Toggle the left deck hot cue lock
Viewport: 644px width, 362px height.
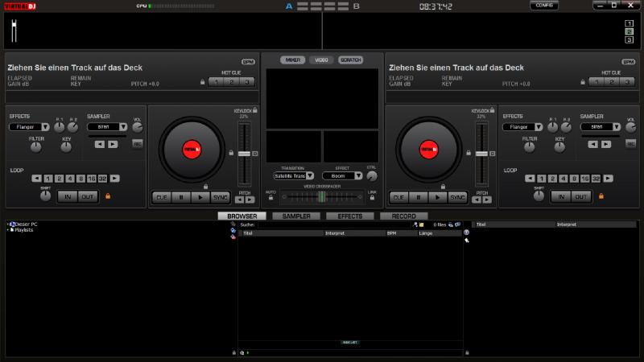[203, 82]
